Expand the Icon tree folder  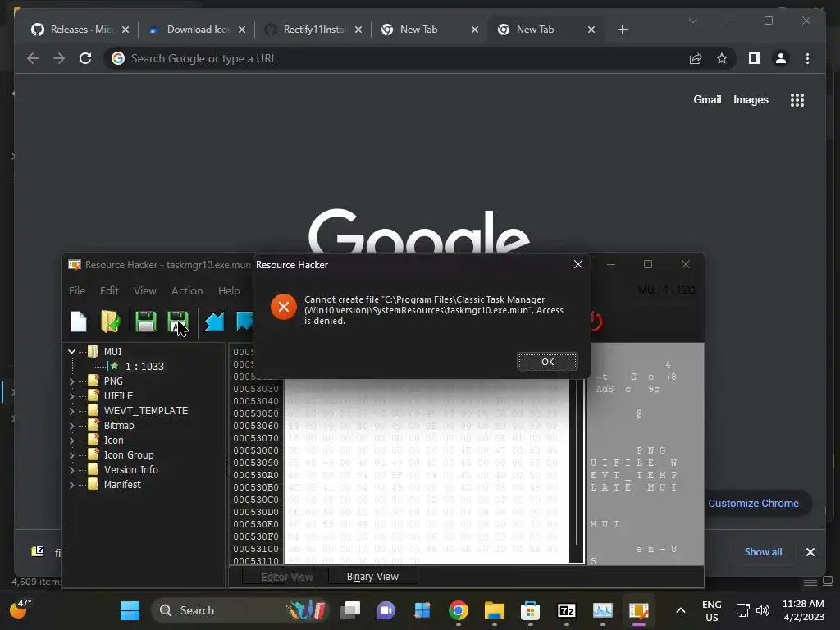72,440
